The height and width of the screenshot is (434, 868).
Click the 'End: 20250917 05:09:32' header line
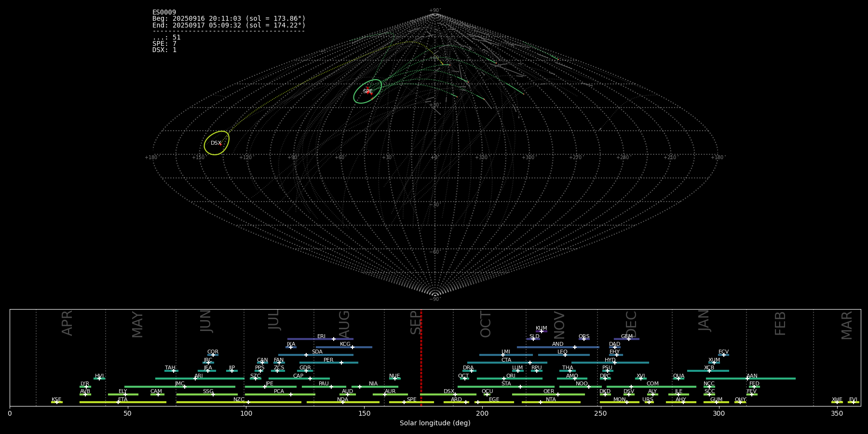coord(229,25)
